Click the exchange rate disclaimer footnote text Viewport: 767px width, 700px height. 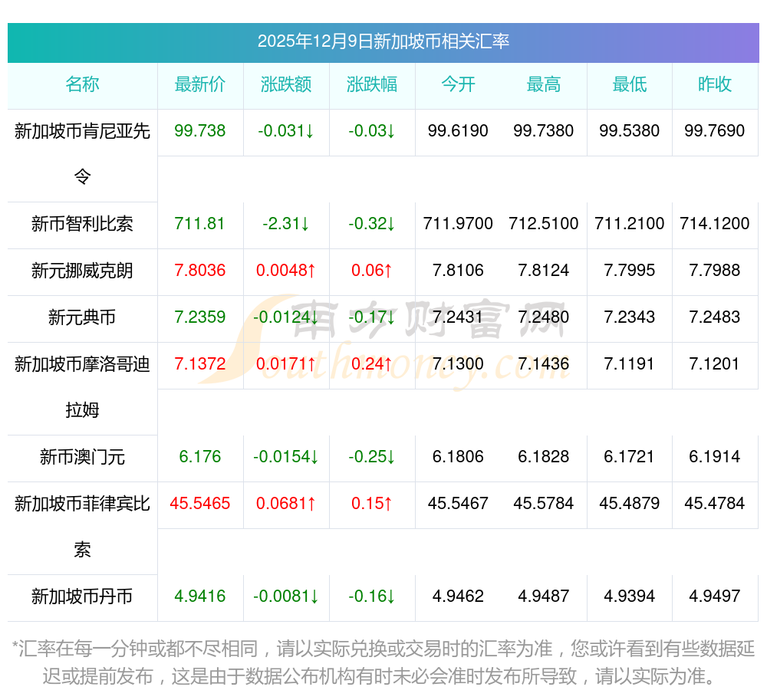point(383,663)
